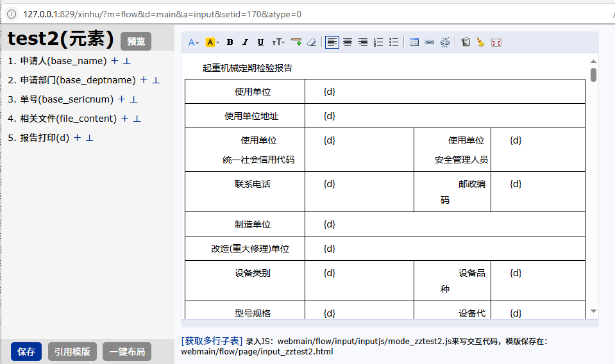Click the 使用单位地址 table cell

click(x=245, y=116)
